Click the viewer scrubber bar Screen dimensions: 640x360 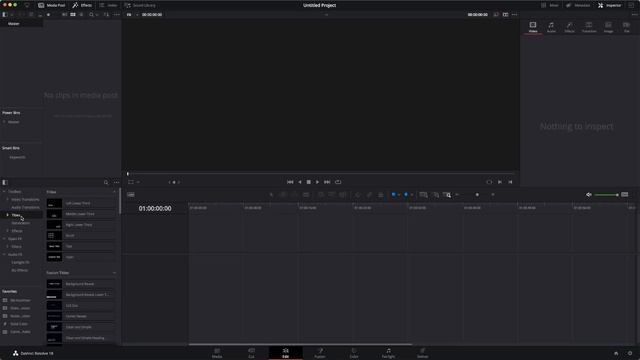click(320, 174)
